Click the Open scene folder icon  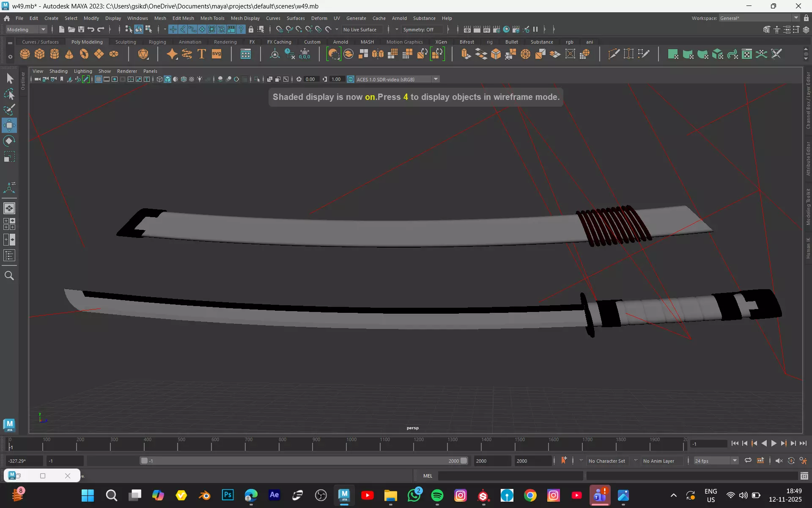coord(71,29)
